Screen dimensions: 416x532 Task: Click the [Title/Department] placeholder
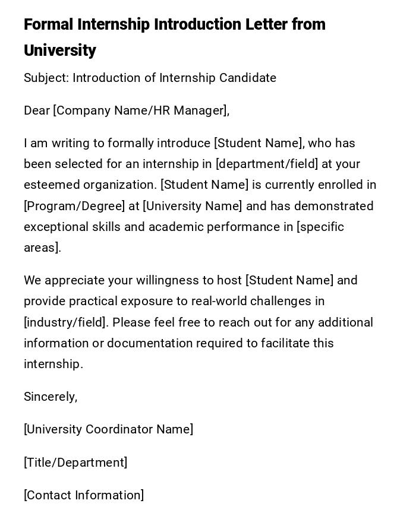pyautogui.click(x=75, y=463)
